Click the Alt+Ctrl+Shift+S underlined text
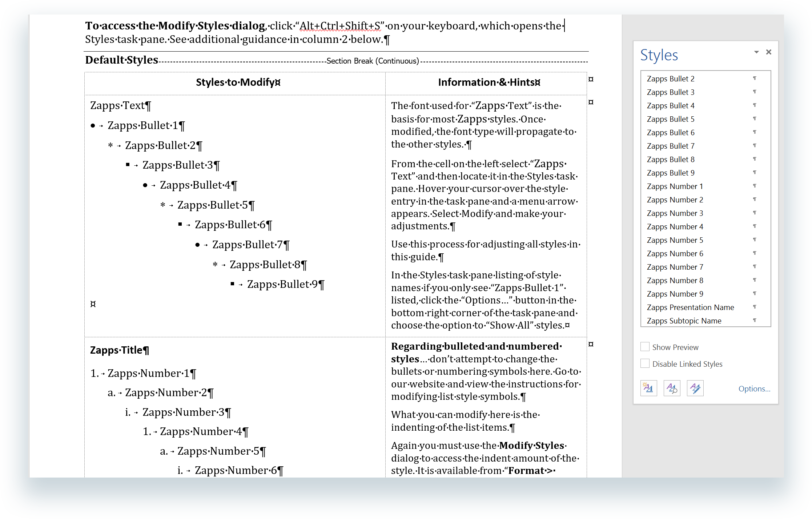812x519 pixels. point(340,26)
